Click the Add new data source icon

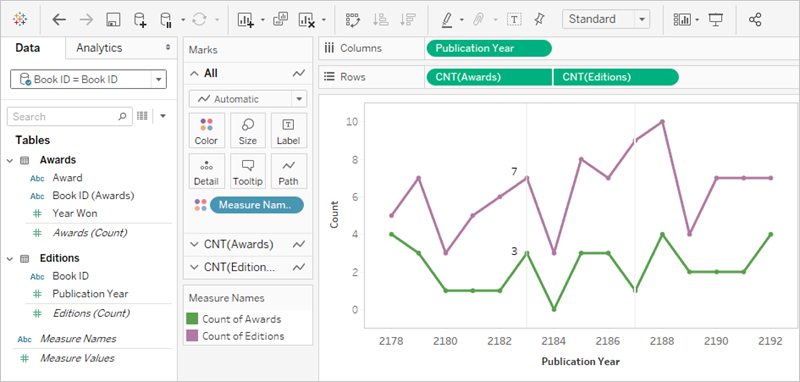tap(139, 19)
